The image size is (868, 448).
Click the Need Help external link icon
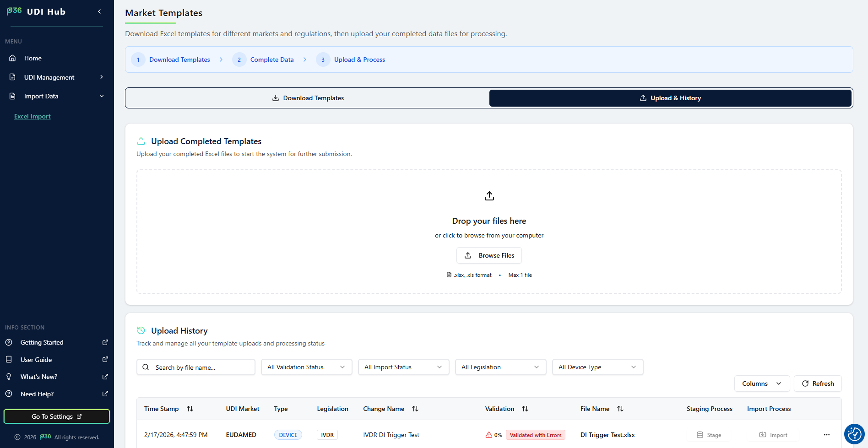(105, 394)
